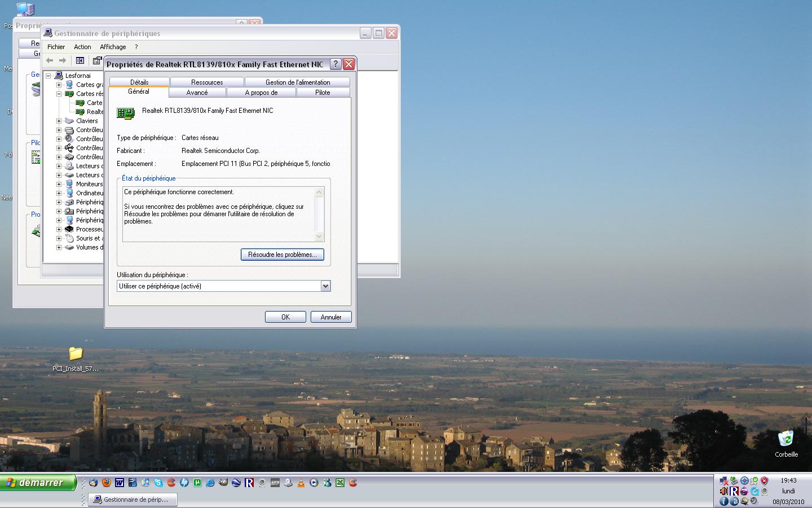Switch to the Pilote tab
This screenshot has width=812, height=508.
(x=323, y=93)
